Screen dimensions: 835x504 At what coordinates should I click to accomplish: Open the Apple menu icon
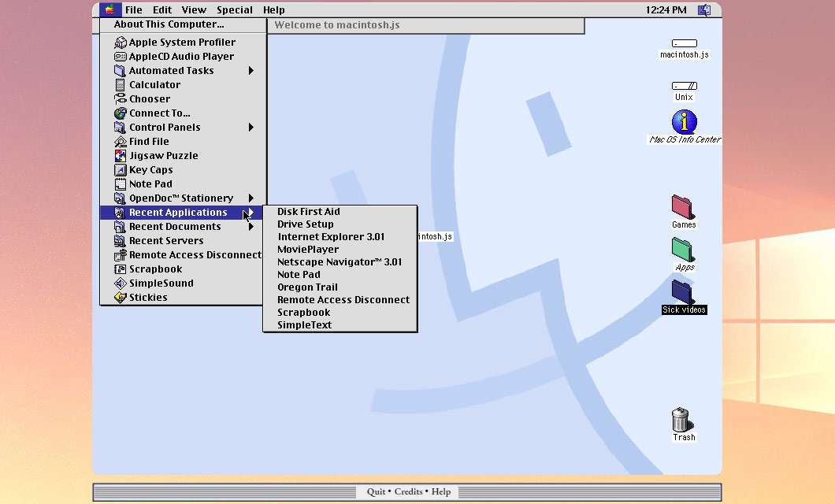tap(109, 9)
